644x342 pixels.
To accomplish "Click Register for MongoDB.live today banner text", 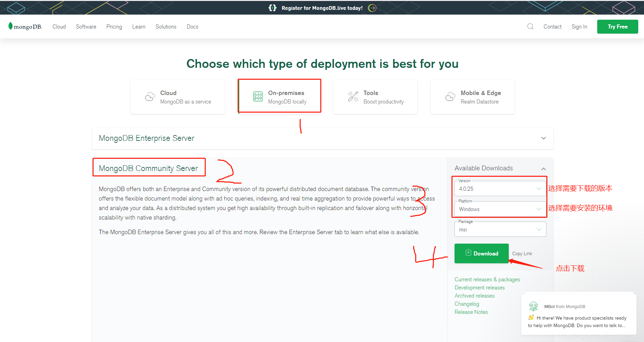I will (x=322, y=8).
